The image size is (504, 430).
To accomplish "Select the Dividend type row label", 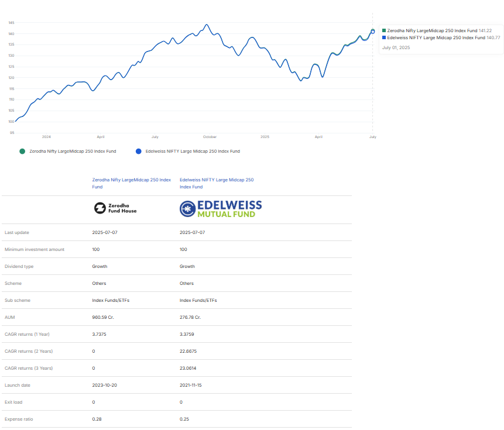I will point(19,267).
